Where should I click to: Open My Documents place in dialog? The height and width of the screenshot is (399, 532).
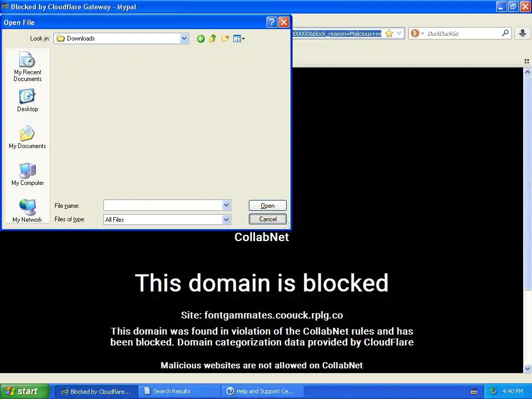pyautogui.click(x=28, y=137)
